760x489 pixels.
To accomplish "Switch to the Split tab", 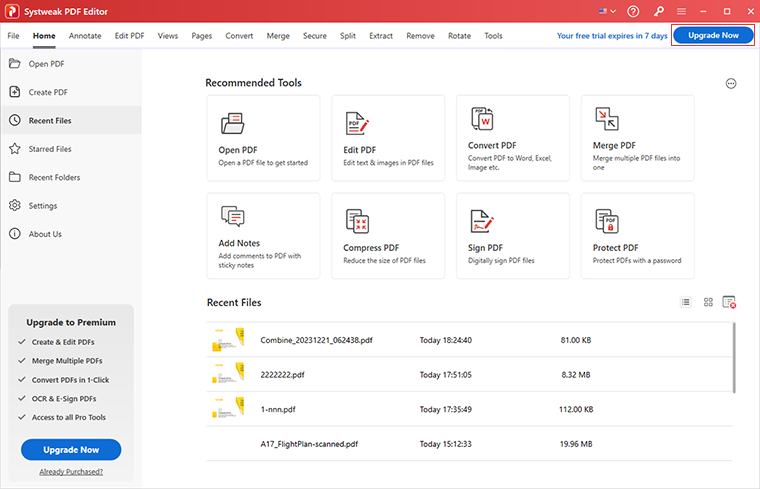I will (348, 36).
